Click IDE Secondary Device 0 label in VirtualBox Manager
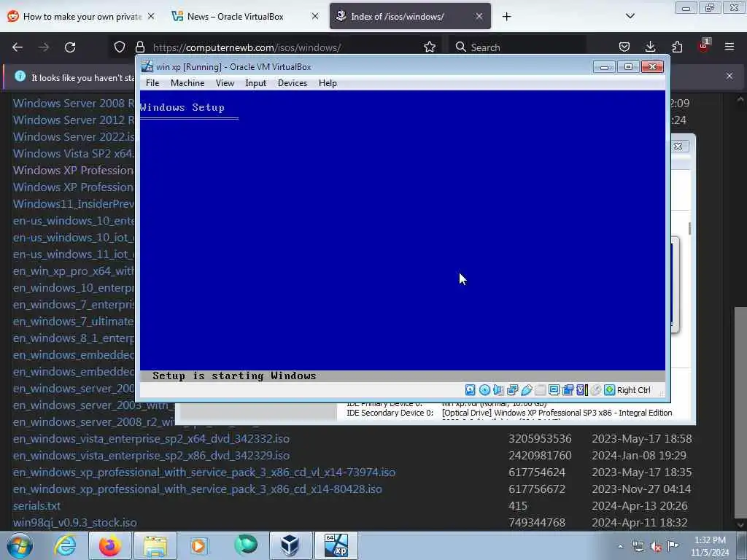 pyautogui.click(x=390, y=413)
